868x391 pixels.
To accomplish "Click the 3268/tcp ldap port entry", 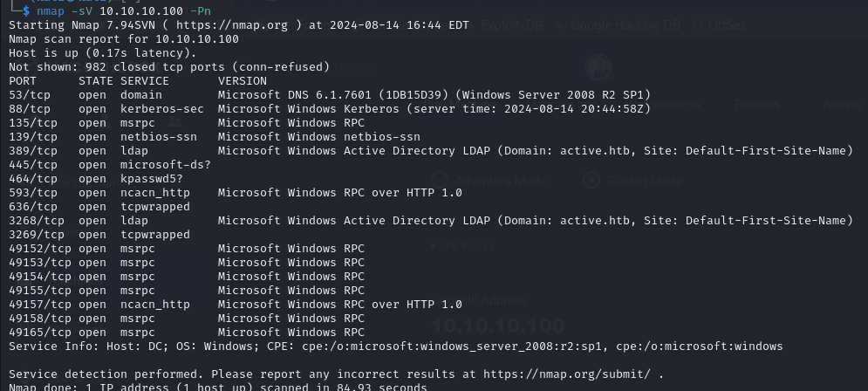I will (x=37, y=221).
